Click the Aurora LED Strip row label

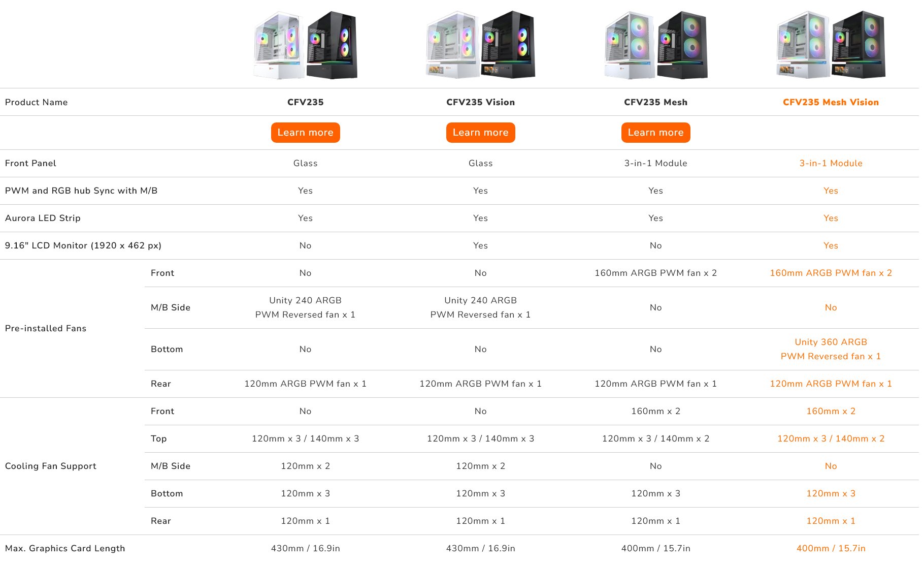pyautogui.click(x=42, y=218)
